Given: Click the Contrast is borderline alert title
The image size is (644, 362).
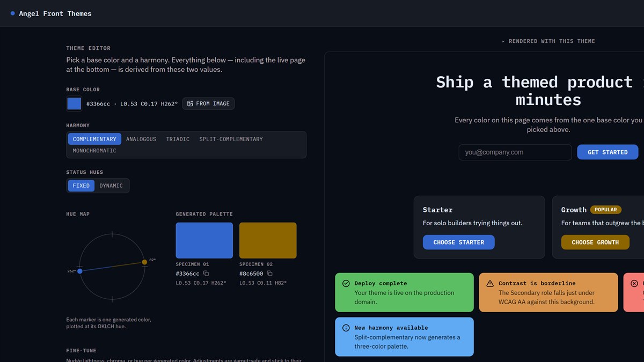Looking at the screenshot, I should point(537,283).
